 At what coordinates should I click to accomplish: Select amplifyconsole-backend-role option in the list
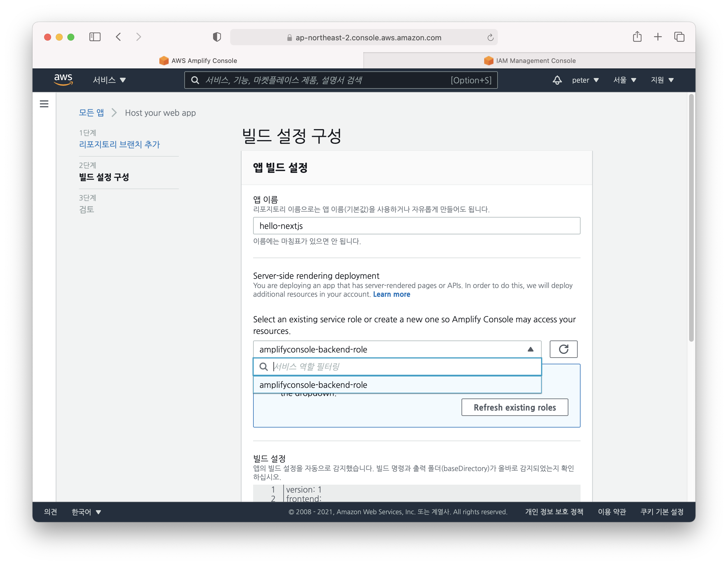313,385
